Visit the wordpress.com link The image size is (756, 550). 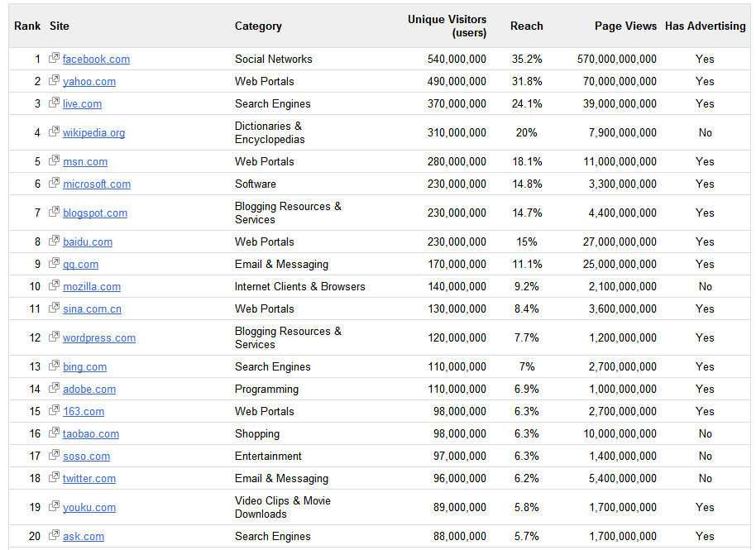click(x=98, y=338)
